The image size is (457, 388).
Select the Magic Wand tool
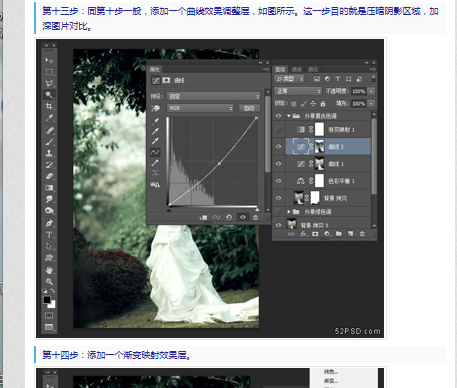coord(49,95)
